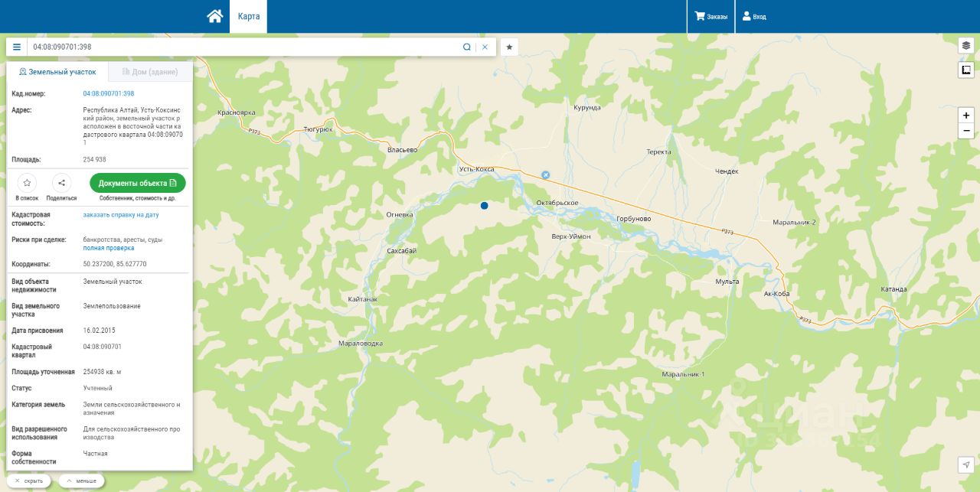Select the Карта tab
Screen dimensions: 980x492
tap(248, 16)
